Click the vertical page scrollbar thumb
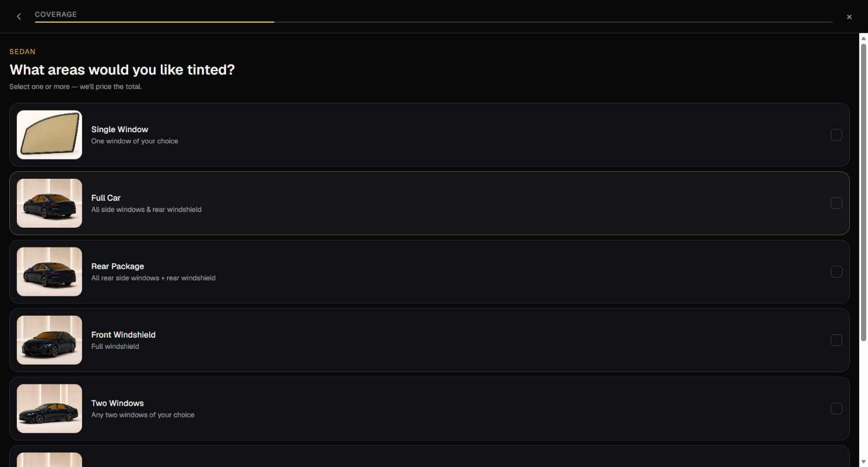 [863, 192]
